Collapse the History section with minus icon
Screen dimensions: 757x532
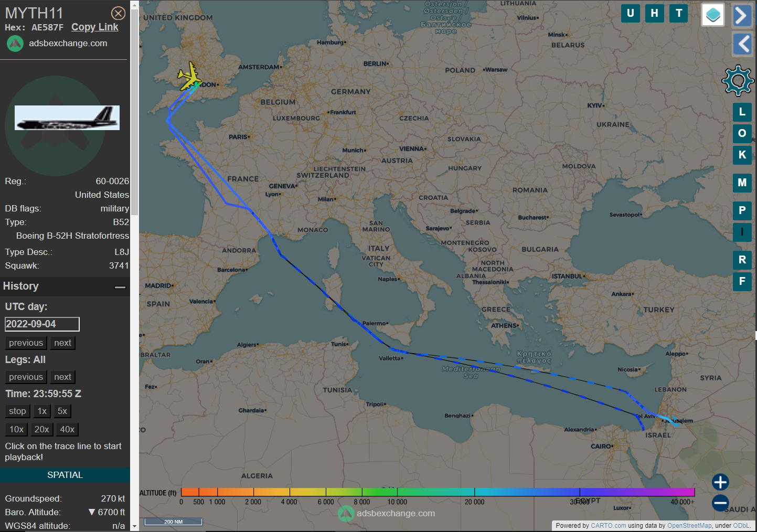[x=120, y=287]
